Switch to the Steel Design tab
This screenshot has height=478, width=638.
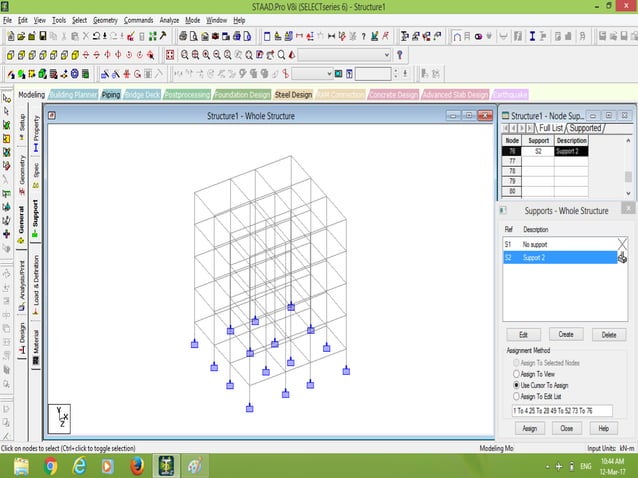pyautogui.click(x=293, y=95)
